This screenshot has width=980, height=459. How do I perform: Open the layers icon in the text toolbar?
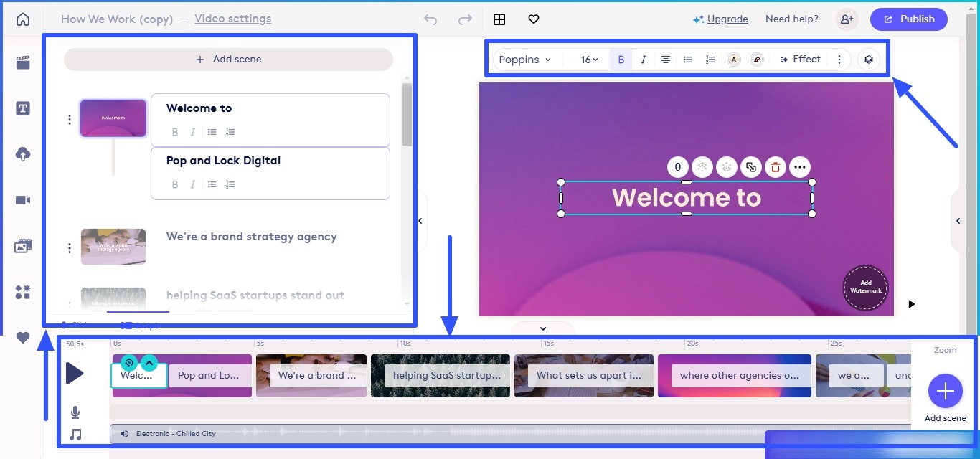pos(868,59)
